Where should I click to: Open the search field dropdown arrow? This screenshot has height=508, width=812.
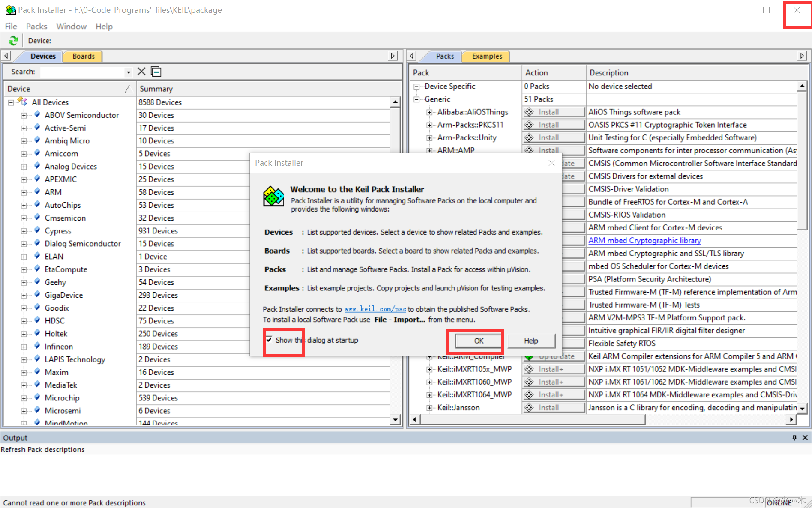click(x=128, y=72)
